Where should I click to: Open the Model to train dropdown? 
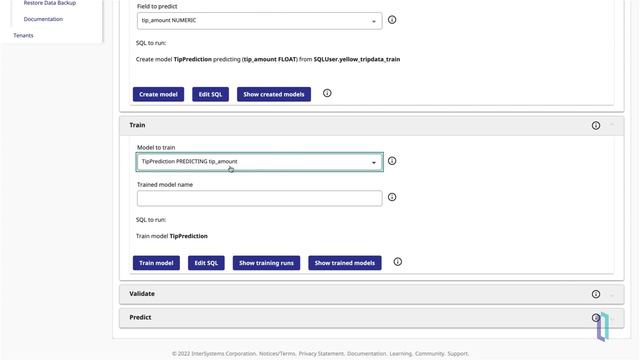point(260,162)
